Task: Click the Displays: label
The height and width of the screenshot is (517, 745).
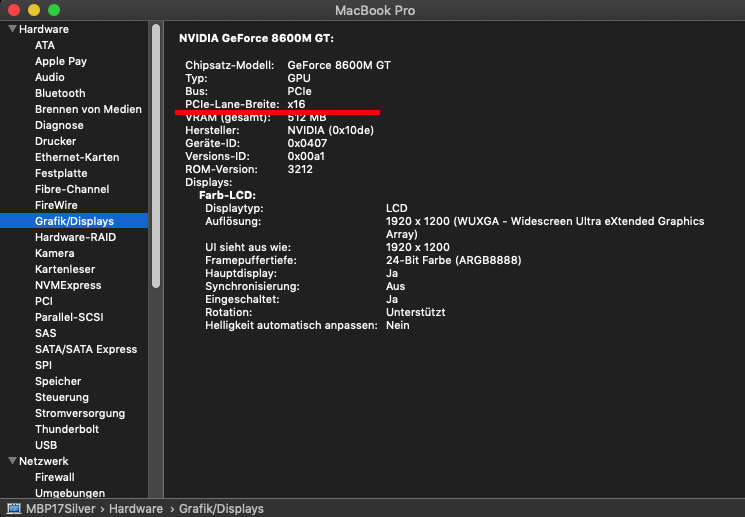Action: point(209,182)
